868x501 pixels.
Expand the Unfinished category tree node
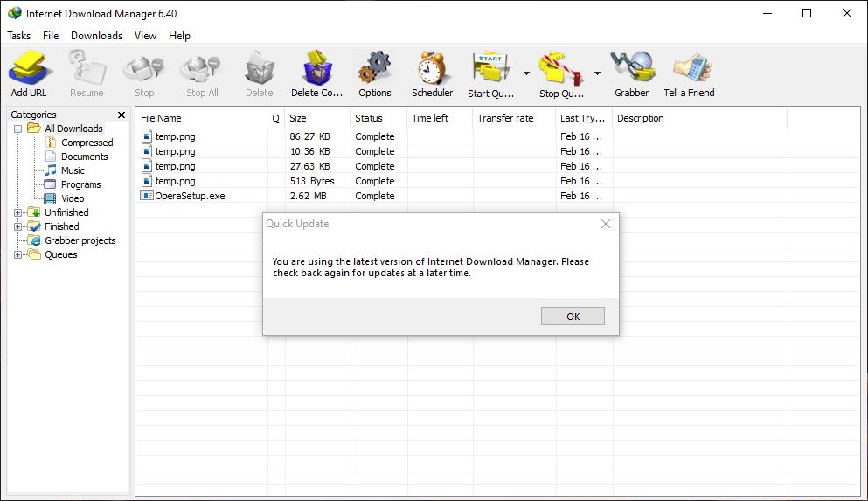[18, 212]
